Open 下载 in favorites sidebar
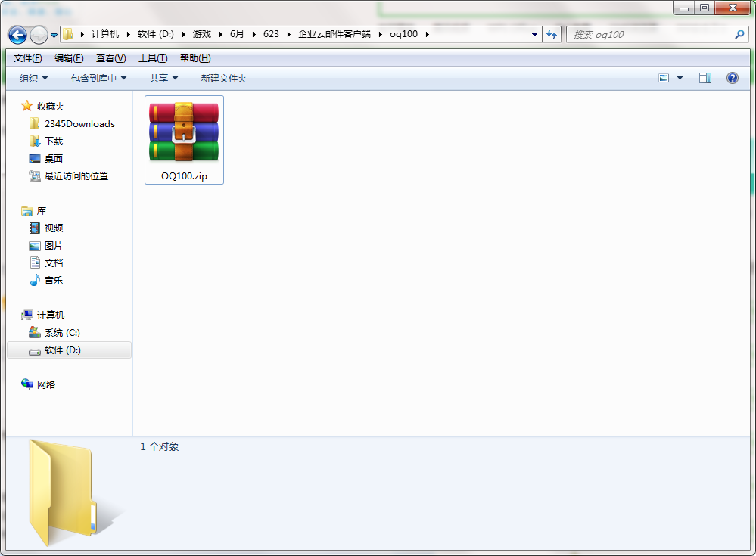 [x=54, y=141]
